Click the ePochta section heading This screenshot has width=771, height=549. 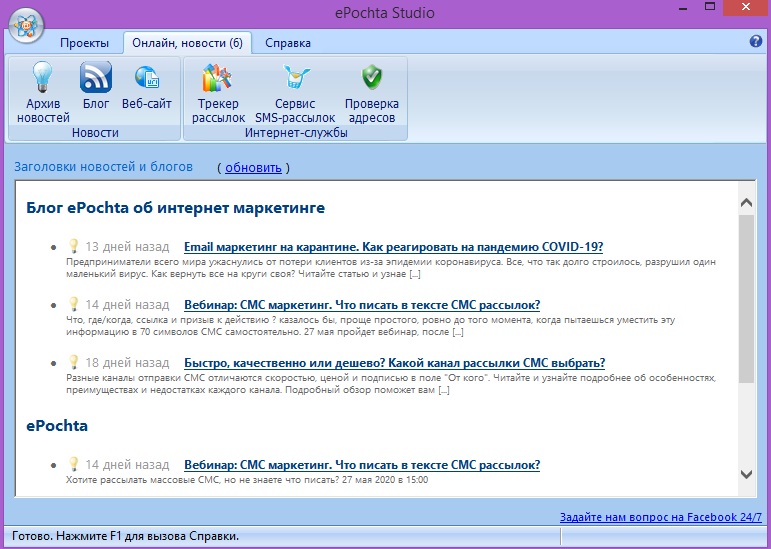pyautogui.click(x=57, y=425)
